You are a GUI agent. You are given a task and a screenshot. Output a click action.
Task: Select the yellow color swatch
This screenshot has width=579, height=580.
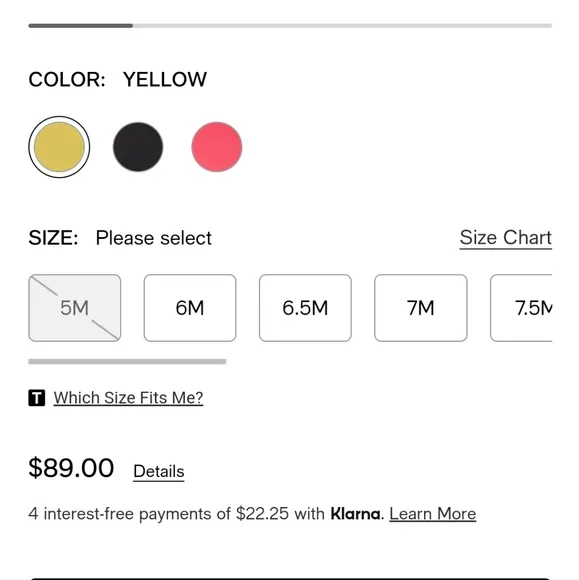point(59,147)
